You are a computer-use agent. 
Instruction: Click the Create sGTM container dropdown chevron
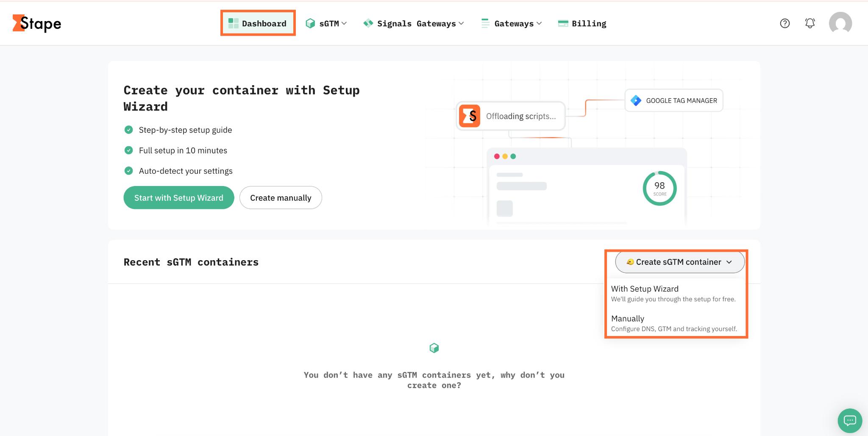(729, 262)
